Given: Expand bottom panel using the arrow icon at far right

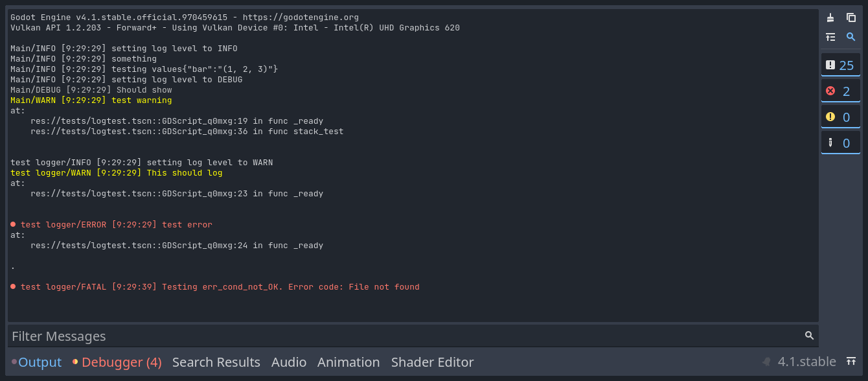Looking at the screenshot, I should click(851, 362).
